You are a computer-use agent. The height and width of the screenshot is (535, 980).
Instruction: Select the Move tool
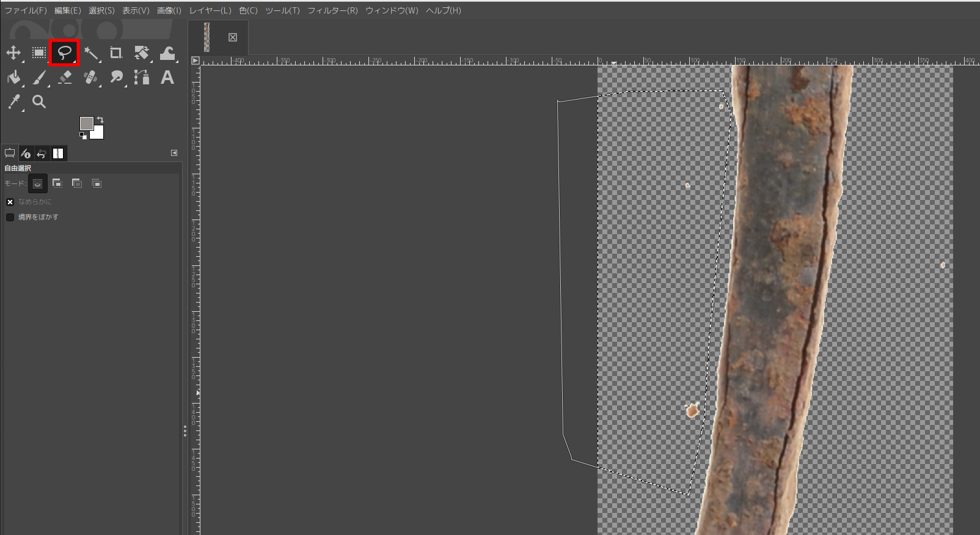coord(13,53)
